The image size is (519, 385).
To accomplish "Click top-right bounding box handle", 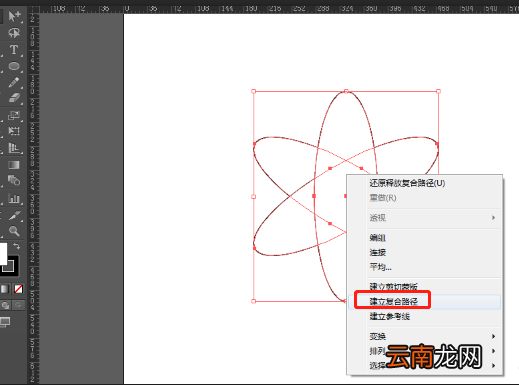I will pyautogui.click(x=438, y=91).
